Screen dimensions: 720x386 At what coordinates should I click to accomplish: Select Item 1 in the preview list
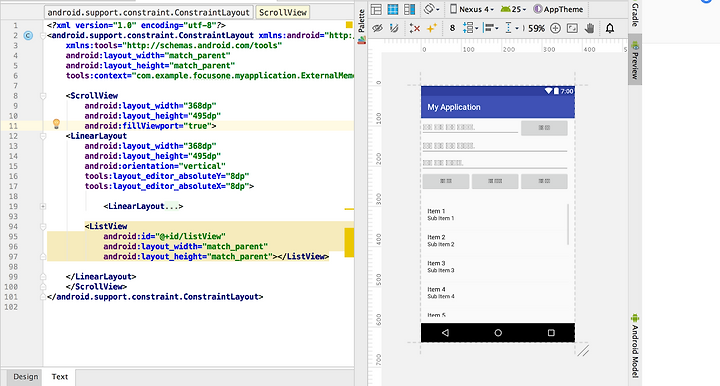click(x=494, y=215)
